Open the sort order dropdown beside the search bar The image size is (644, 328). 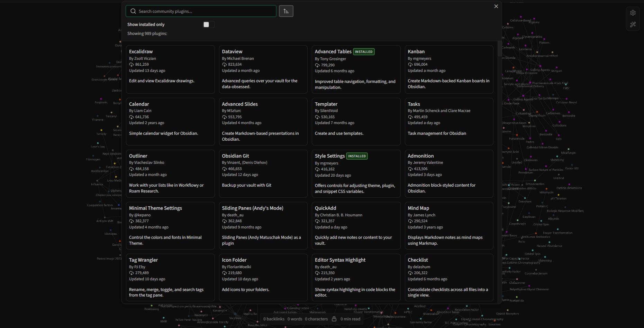click(x=286, y=11)
